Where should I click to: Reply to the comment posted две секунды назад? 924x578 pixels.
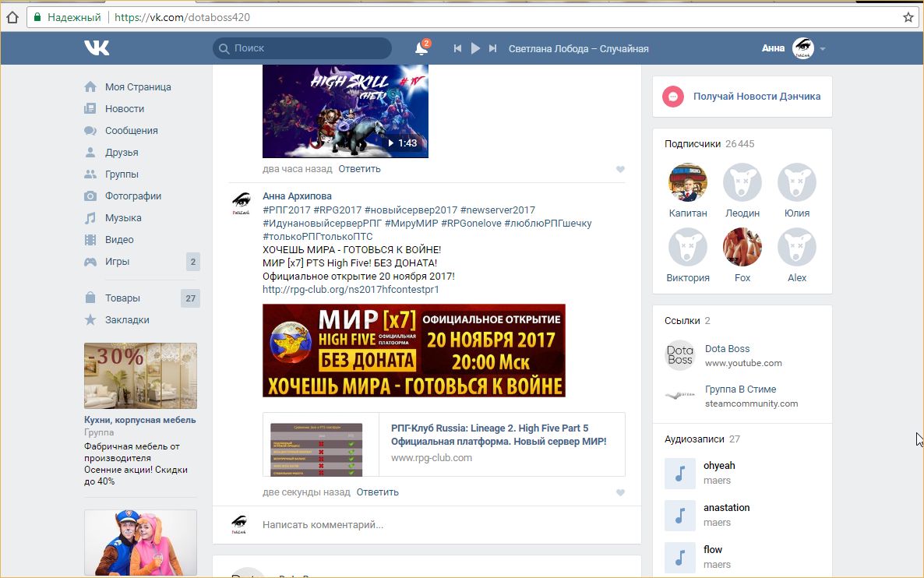(x=377, y=492)
